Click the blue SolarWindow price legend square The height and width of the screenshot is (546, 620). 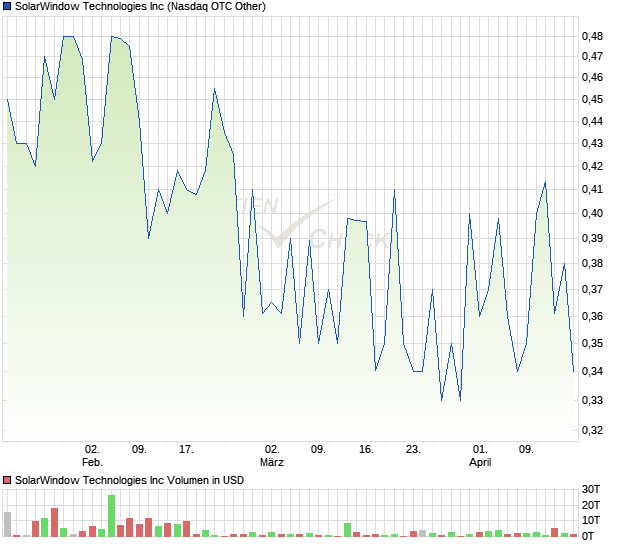coord(7,5)
